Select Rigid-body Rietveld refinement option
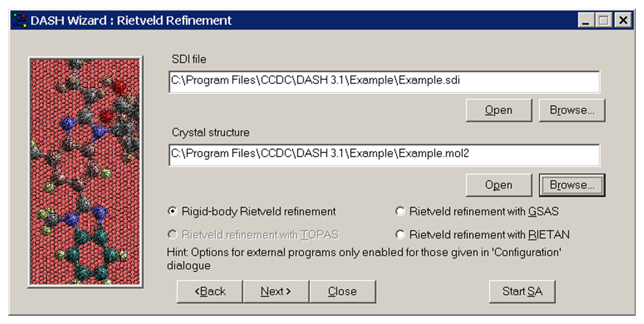644x324 pixels. click(x=173, y=211)
